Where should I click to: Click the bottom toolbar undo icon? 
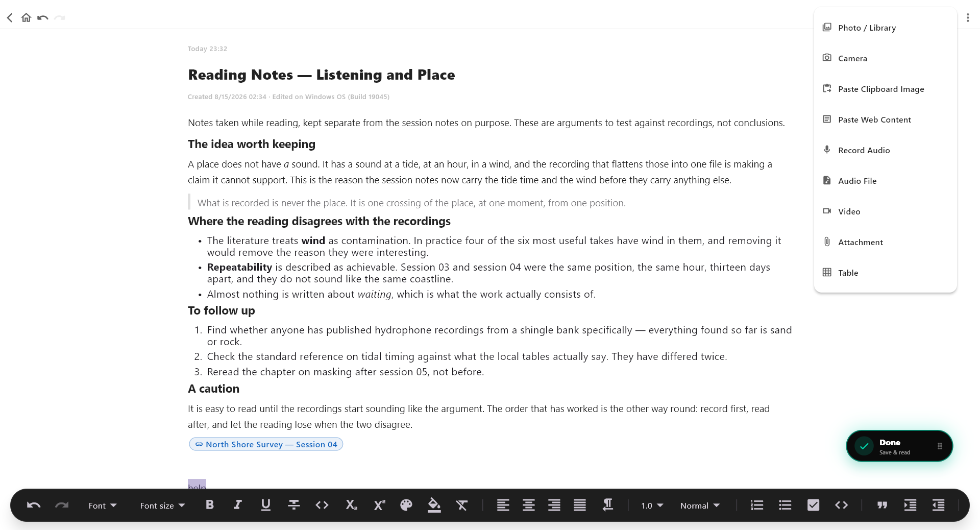point(34,505)
